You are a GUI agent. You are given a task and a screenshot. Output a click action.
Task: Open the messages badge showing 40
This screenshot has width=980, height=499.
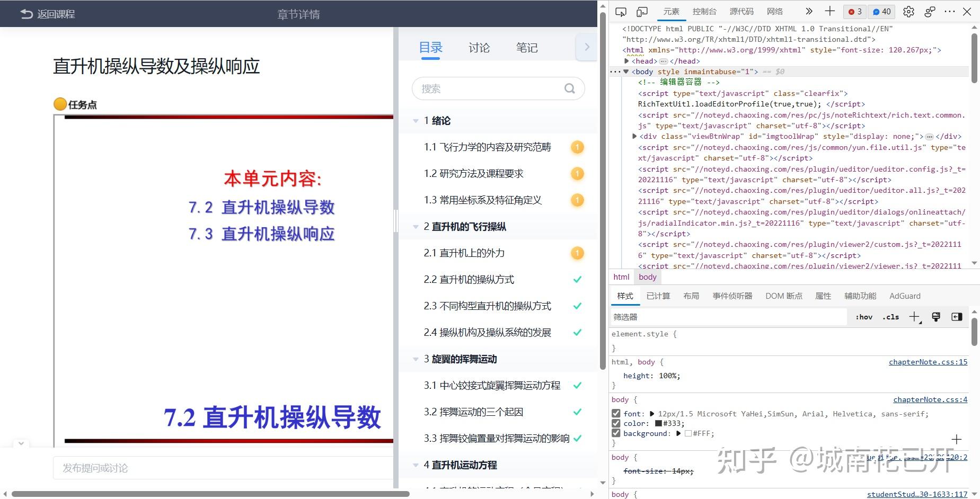tap(882, 12)
